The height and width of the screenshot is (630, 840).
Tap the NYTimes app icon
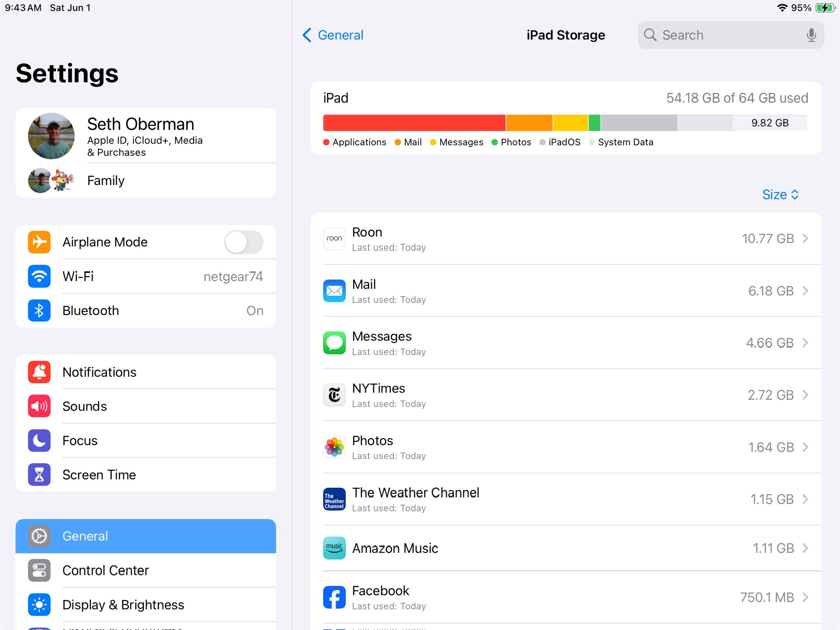click(334, 395)
